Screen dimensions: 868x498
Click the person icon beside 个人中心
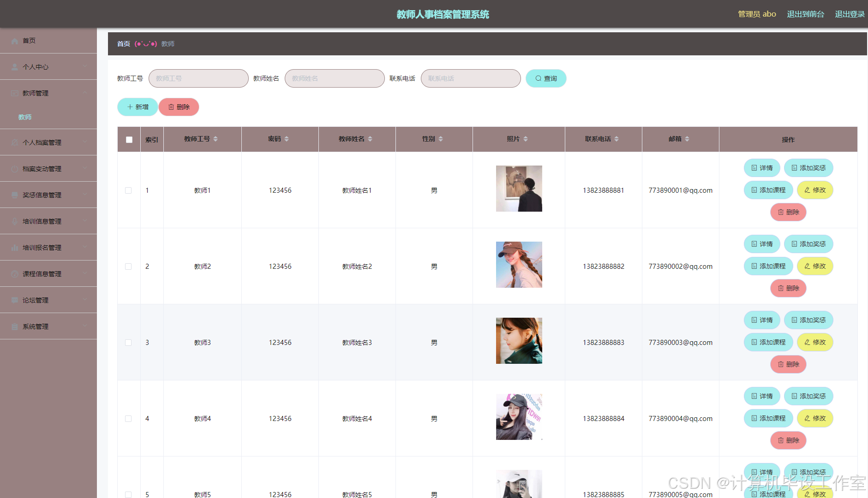(x=15, y=67)
